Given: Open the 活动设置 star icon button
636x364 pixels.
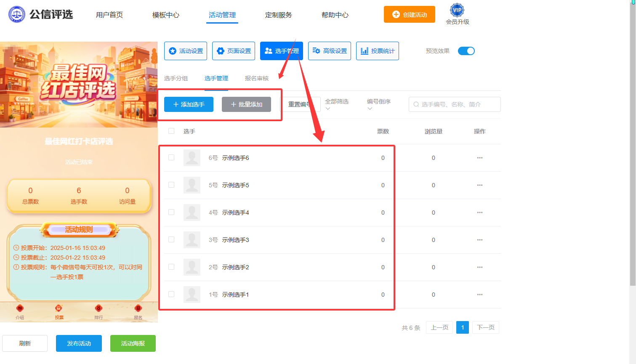Looking at the screenshot, I should tap(186, 51).
